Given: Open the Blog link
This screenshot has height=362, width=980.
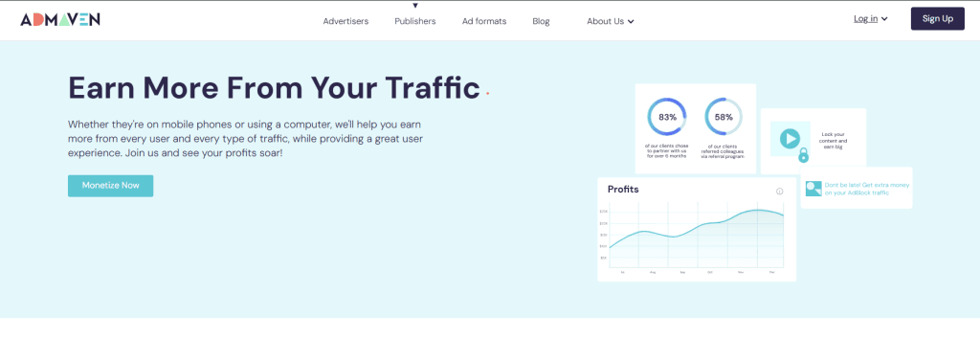Looking at the screenshot, I should (x=542, y=21).
